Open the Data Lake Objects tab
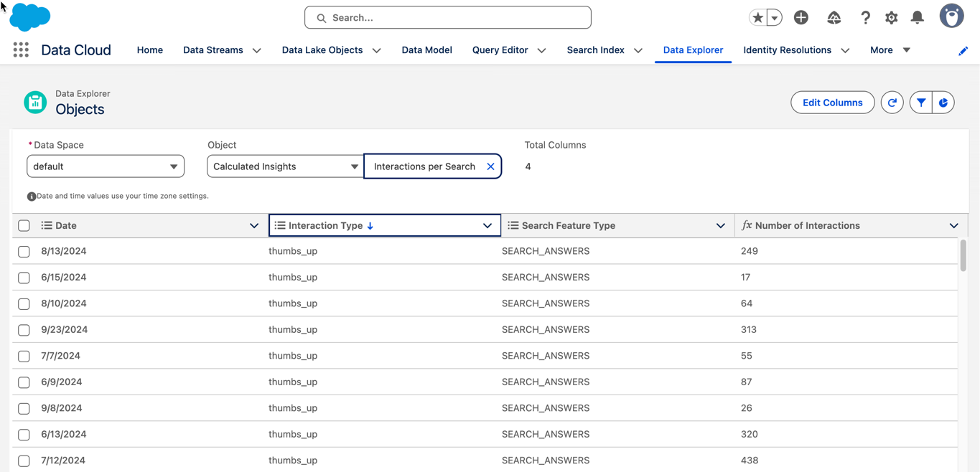 [322, 50]
